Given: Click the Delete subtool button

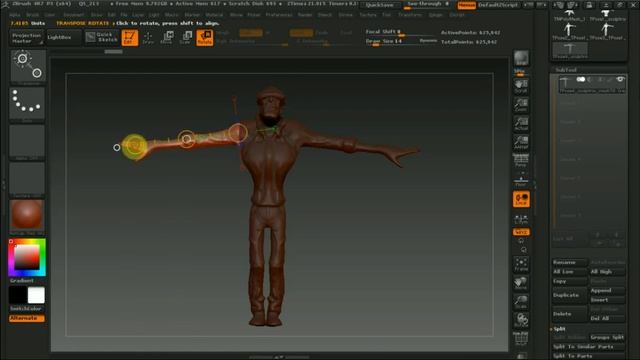Looking at the screenshot, I should [x=570, y=314].
